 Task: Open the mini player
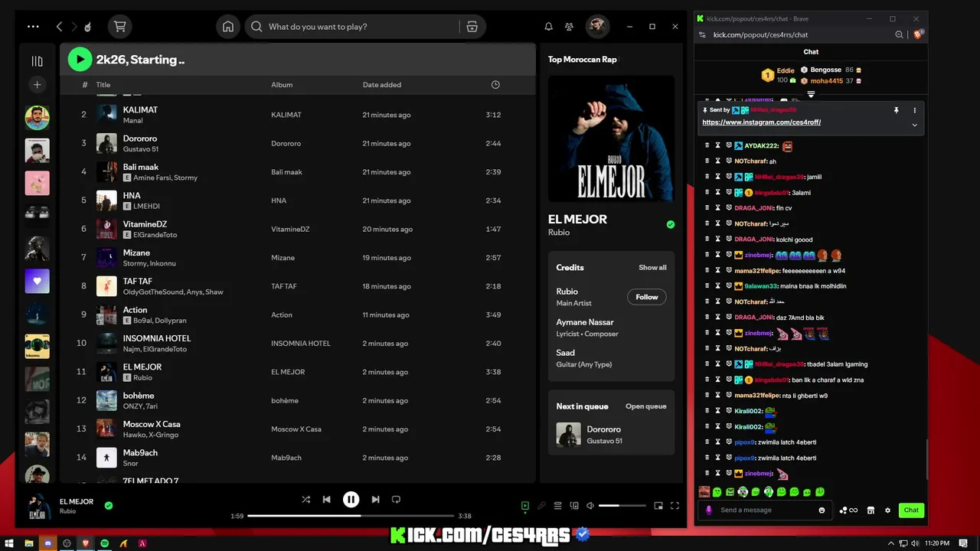[x=658, y=506]
